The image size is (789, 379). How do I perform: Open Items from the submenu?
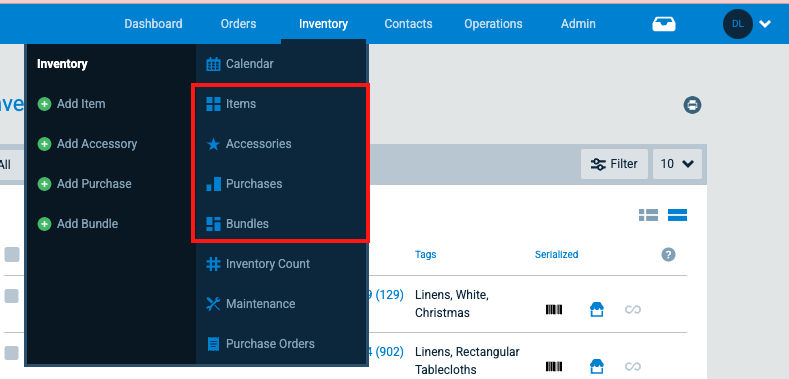[x=241, y=104]
